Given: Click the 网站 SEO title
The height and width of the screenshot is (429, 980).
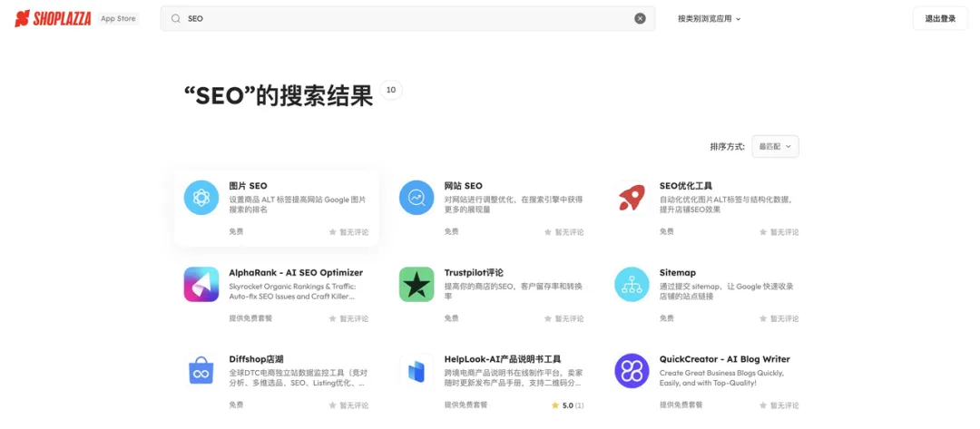Looking at the screenshot, I should (463, 186).
